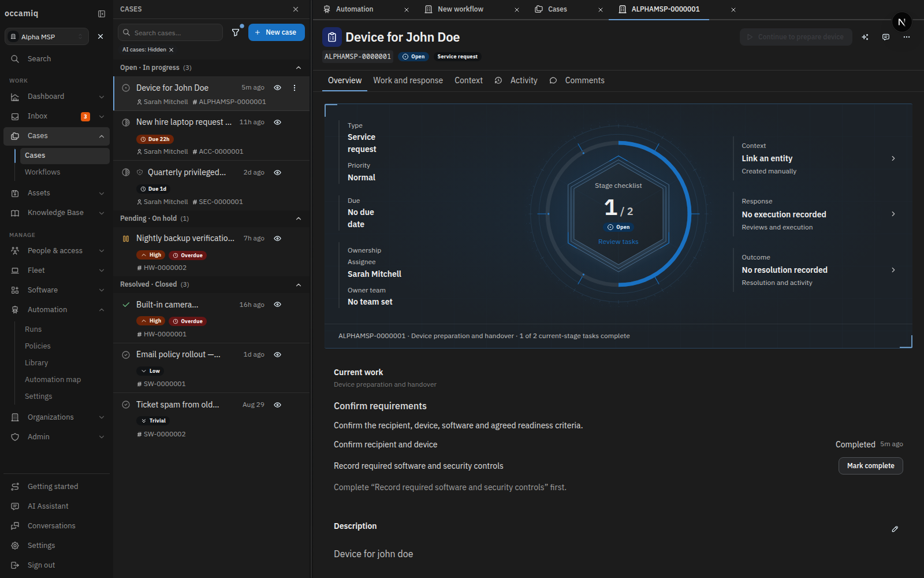Viewport: 924px width, 578px height.
Task: Collapse the Resolved · Closed group
Action: coord(299,285)
